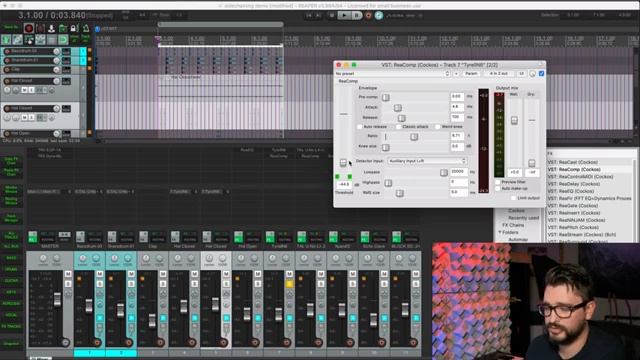Click the Lowpass slider handle in ReaComp
This screenshot has height=360, width=640.
click(444, 173)
